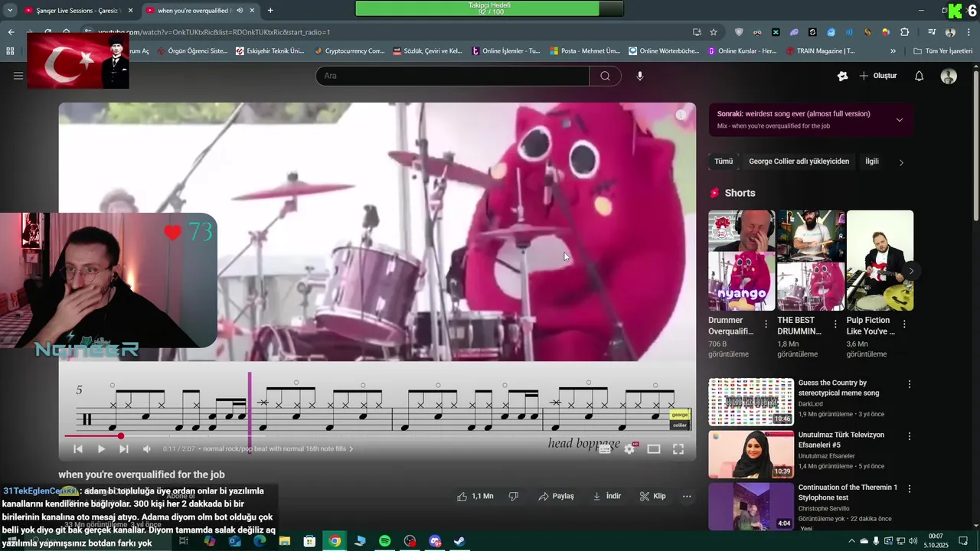Expand the Sonraki mix playlist panel
980x551 pixels.
coord(900,119)
